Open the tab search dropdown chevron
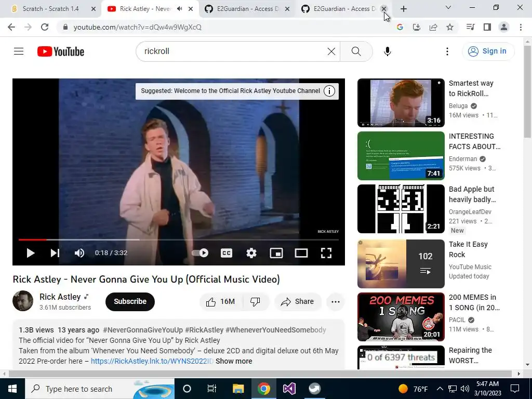The width and height of the screenshot is (532, 399). click(x=448, y=7)
